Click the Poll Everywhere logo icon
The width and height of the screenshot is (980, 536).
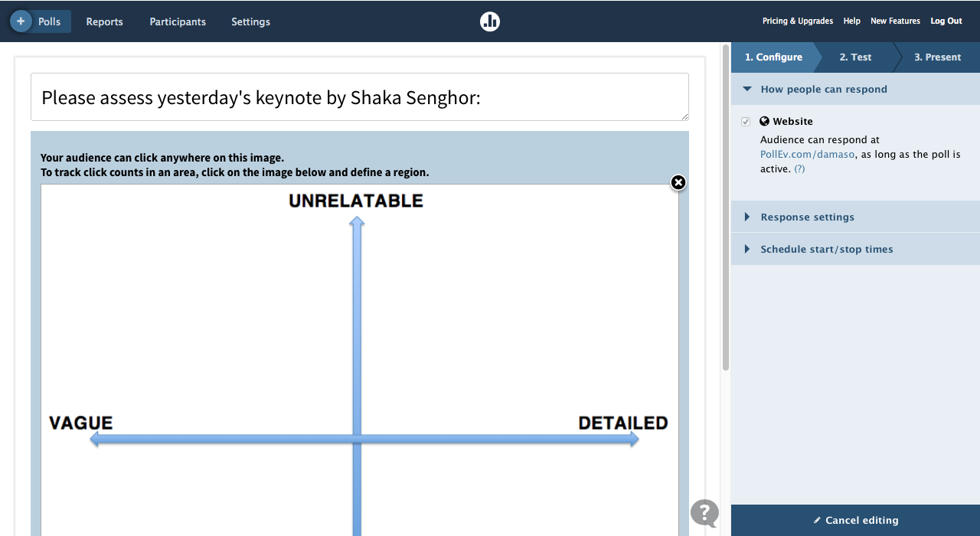tap(490, 21)
